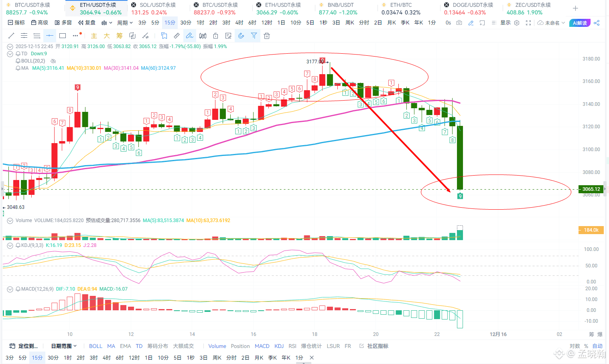
Task: Click the AI解读 button
Action: click(x=580, y=23)
